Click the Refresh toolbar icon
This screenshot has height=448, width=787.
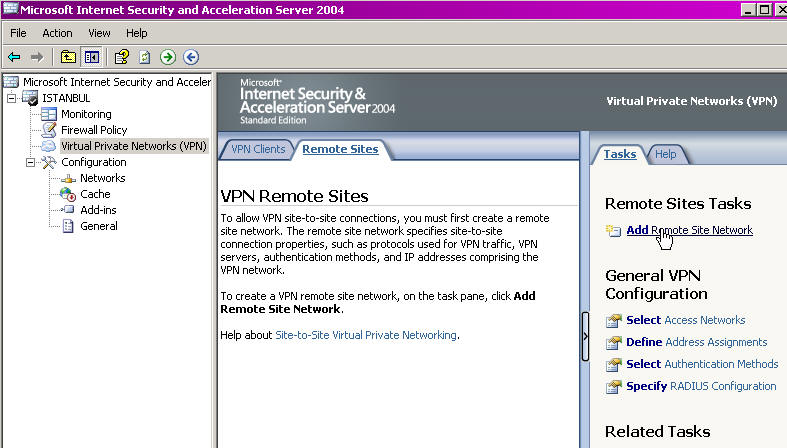tap(145, 57)
